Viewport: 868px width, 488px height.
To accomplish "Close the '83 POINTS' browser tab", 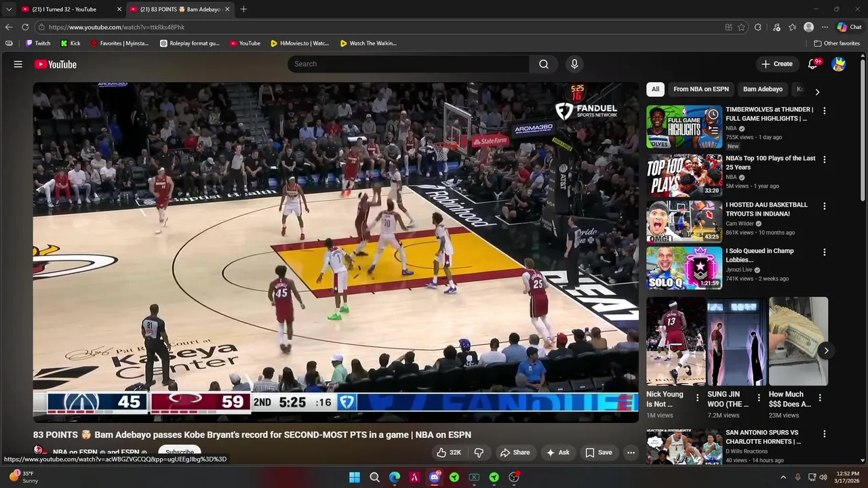I will click(227, 9).
